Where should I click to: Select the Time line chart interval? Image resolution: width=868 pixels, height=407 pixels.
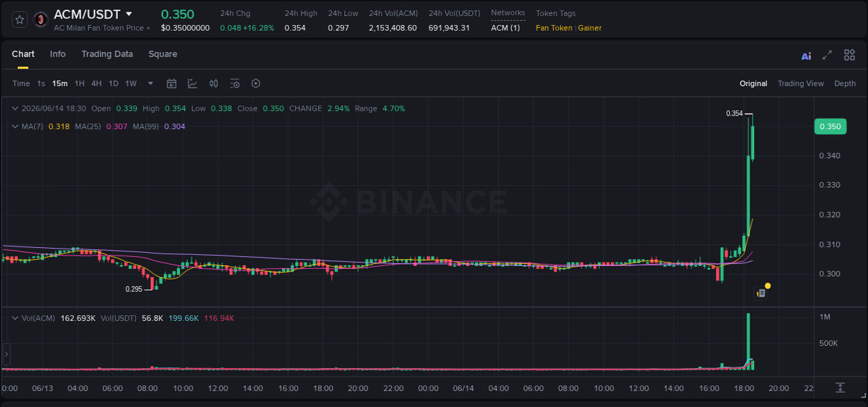(x=21, y=83)
